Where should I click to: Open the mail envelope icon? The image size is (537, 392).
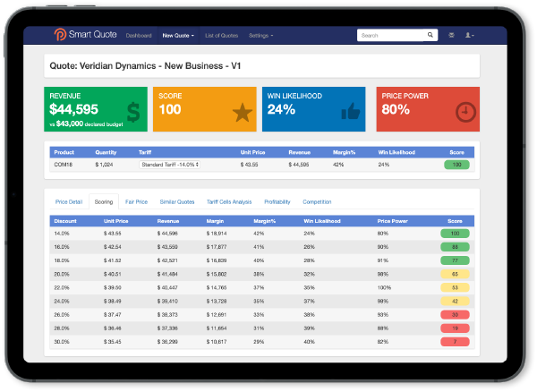[x=451, y=35]
